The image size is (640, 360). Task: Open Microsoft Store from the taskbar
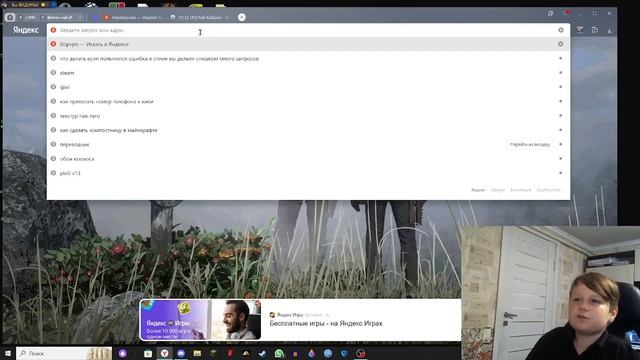click(x=148, y=353)
